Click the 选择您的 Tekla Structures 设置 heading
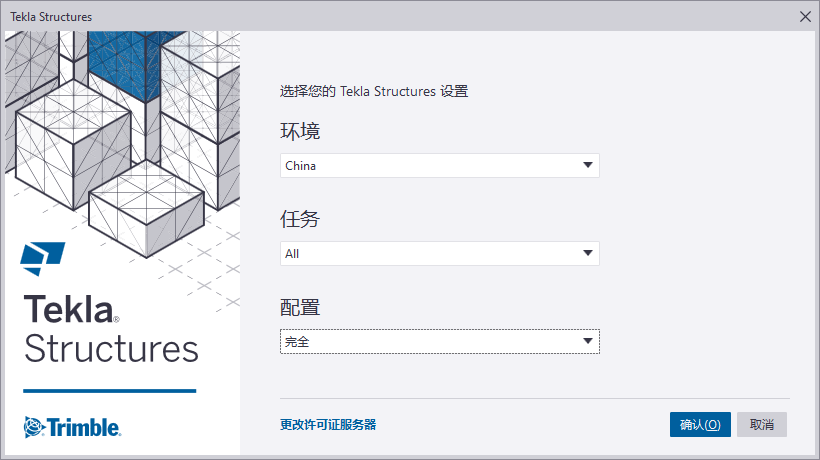 click(374, 91)
